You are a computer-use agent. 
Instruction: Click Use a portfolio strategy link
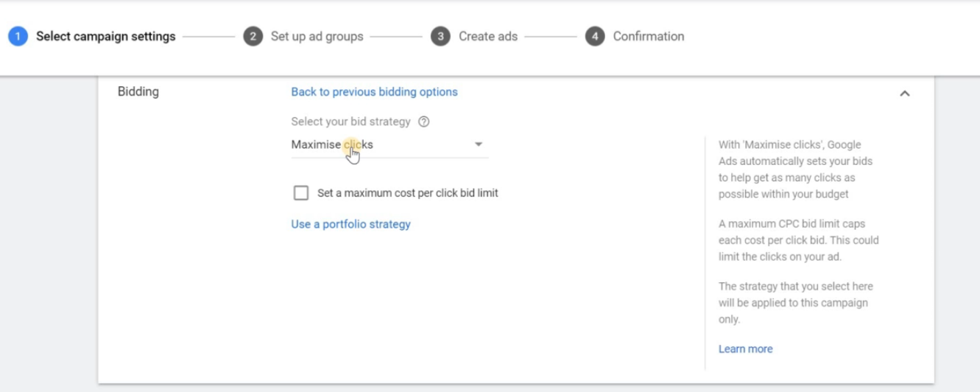[350, 224]
